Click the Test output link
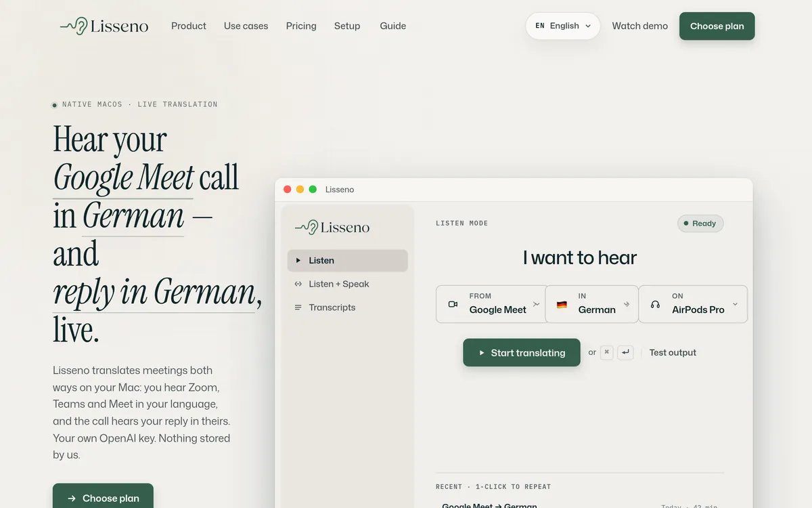This screenshot has height=508, width=812. click(x=673, y=352)
